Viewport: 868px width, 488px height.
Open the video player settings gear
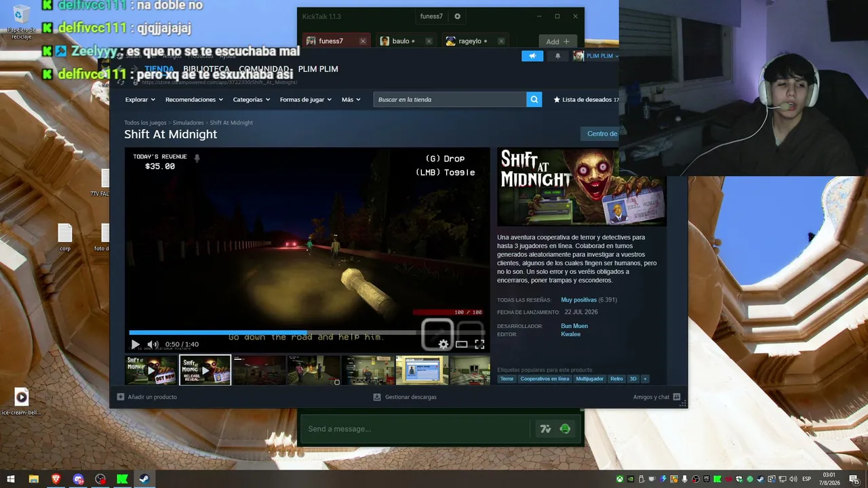[443, 344]
